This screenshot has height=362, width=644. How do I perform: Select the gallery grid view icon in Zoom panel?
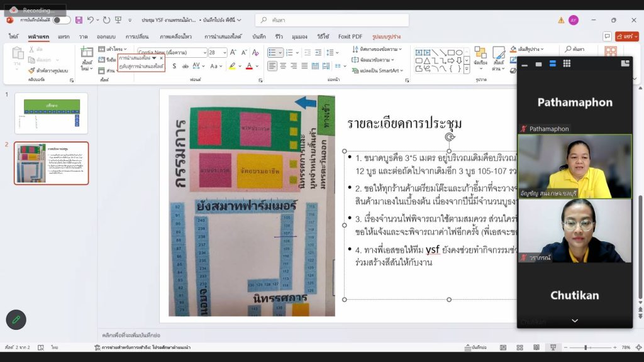point(567,63)
